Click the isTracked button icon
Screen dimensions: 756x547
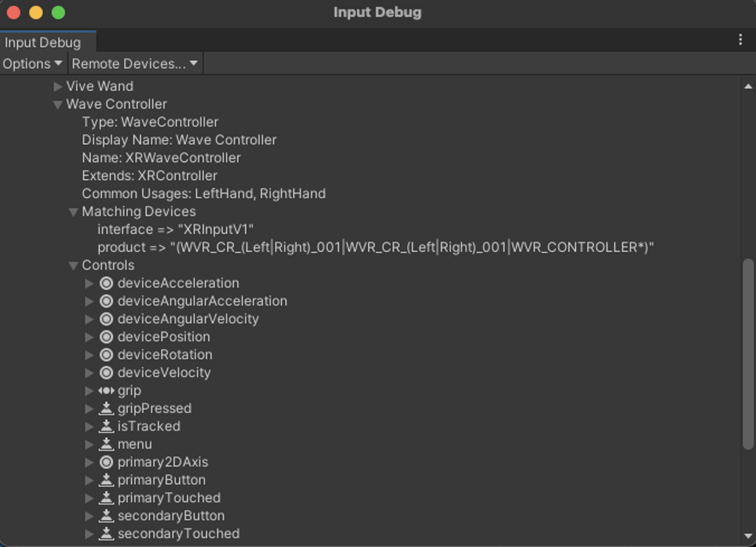pyautogui.click(x=106, y=426)
